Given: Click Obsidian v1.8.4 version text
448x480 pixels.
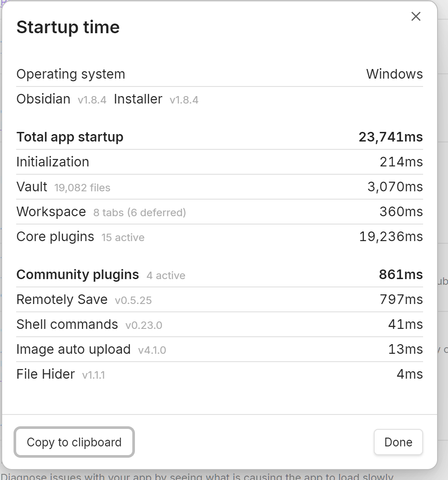Looking at the screenshot, I should pos(61,99).
